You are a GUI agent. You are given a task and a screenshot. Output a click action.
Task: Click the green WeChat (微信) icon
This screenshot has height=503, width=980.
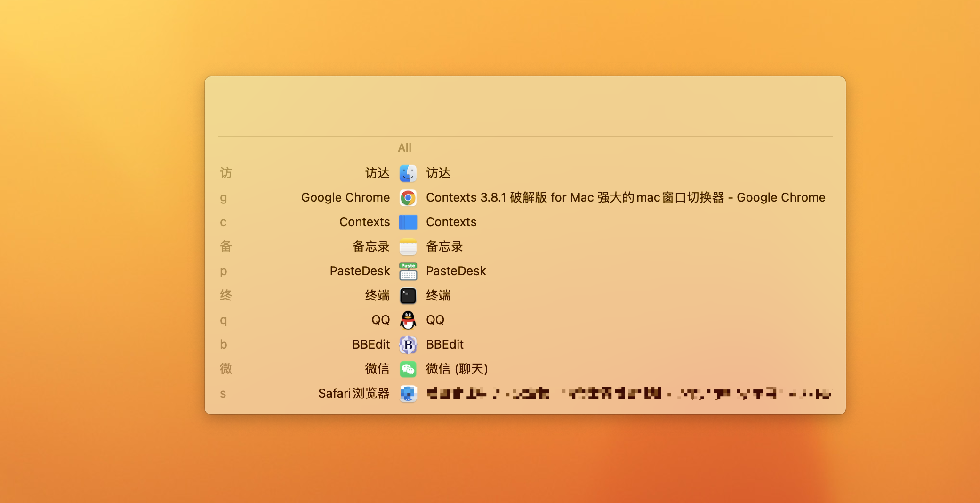(x=408, y=369)
